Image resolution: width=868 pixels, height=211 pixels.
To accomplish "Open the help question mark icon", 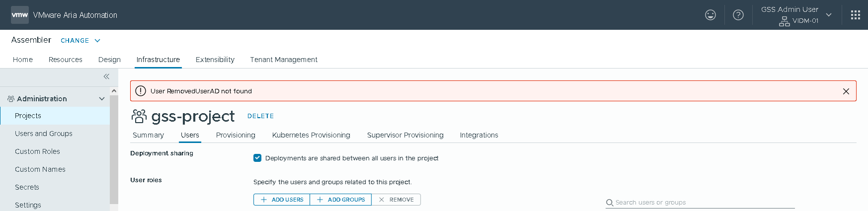I will click(738, 15).
